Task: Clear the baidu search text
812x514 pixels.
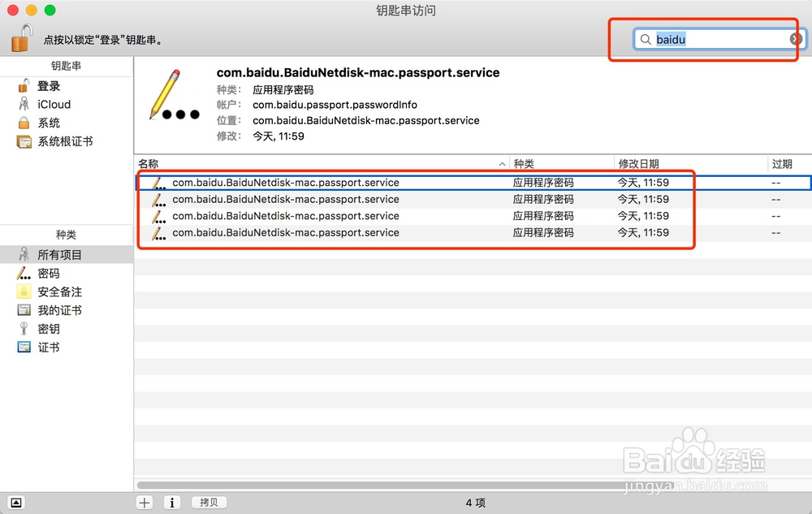Action: (x=796, y=39)
